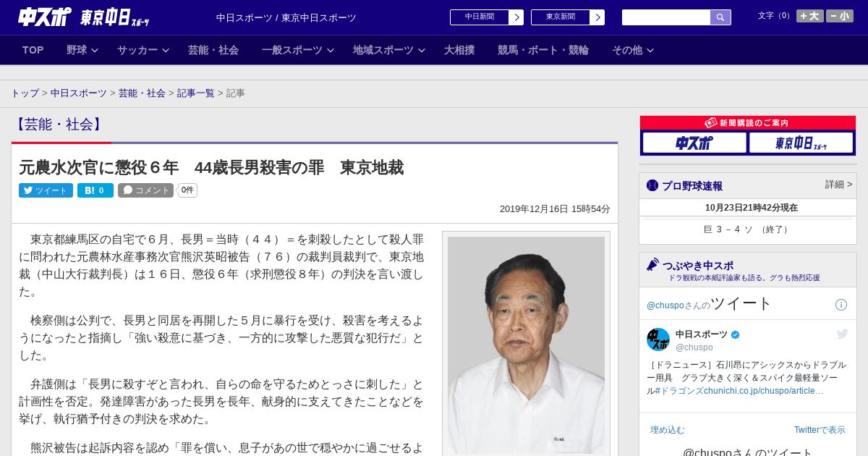
Task: Open 新聞購読のご案内 header
Action: click(x=747, y=123)
